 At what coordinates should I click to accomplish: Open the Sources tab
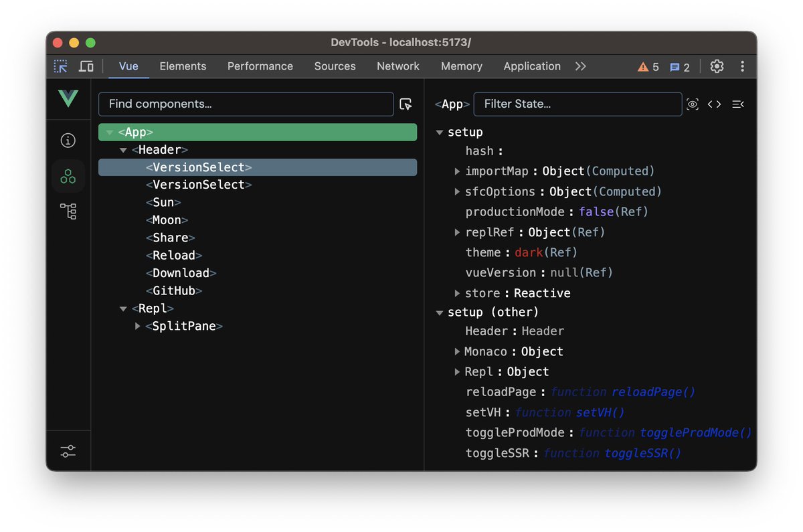(335, 66)
